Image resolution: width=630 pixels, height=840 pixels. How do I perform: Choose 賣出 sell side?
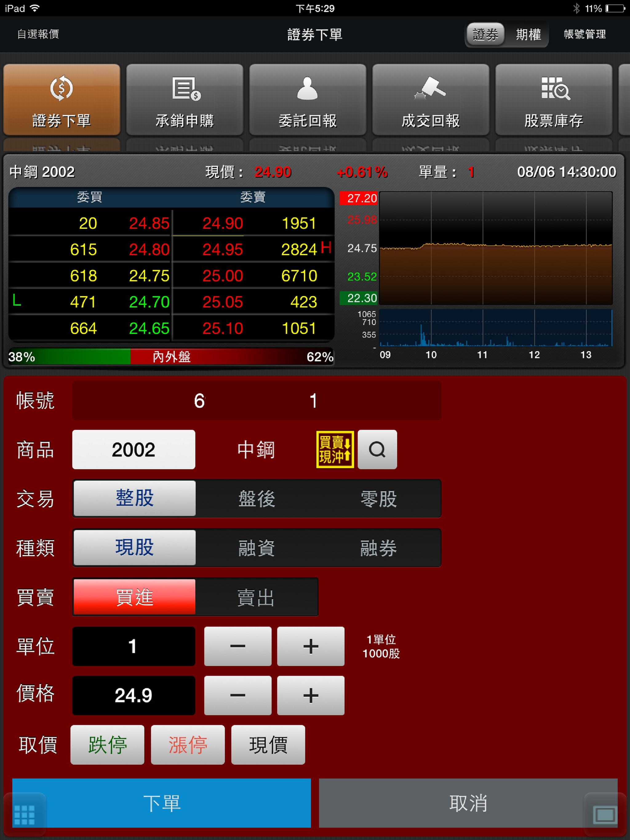256,597
